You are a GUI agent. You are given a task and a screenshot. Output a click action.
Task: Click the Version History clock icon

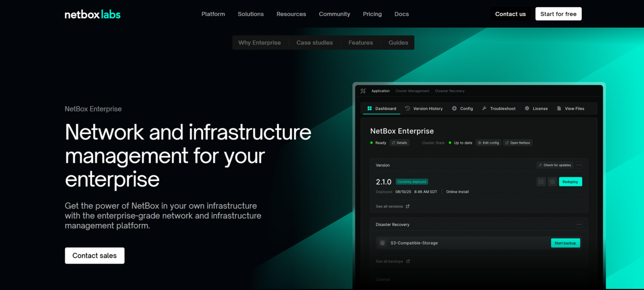point(407,108)
